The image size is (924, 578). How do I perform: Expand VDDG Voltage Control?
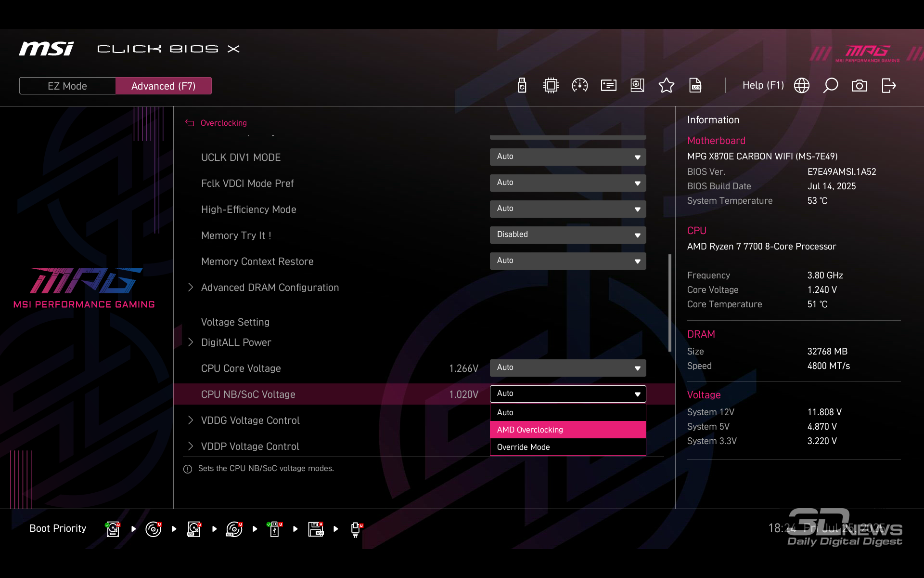click(x=244, y=420)
